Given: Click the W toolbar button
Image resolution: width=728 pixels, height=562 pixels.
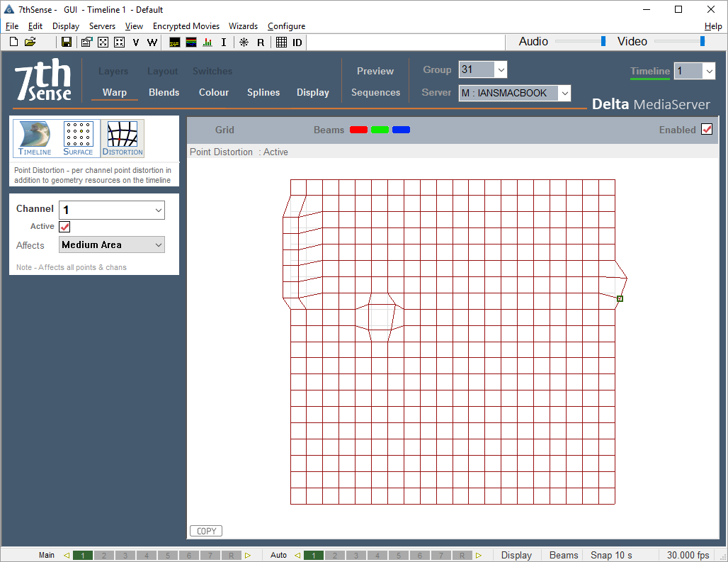Looking at the screenshot, I should pos(152,43).
